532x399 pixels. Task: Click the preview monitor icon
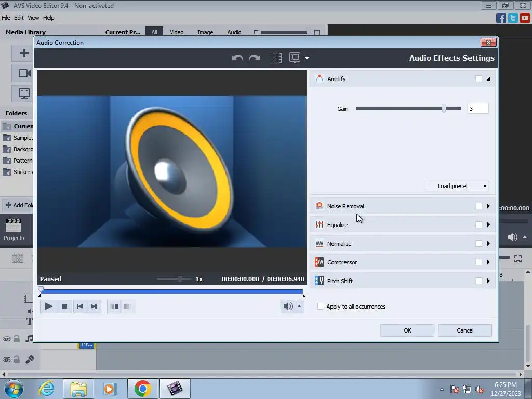click(295, 58)
